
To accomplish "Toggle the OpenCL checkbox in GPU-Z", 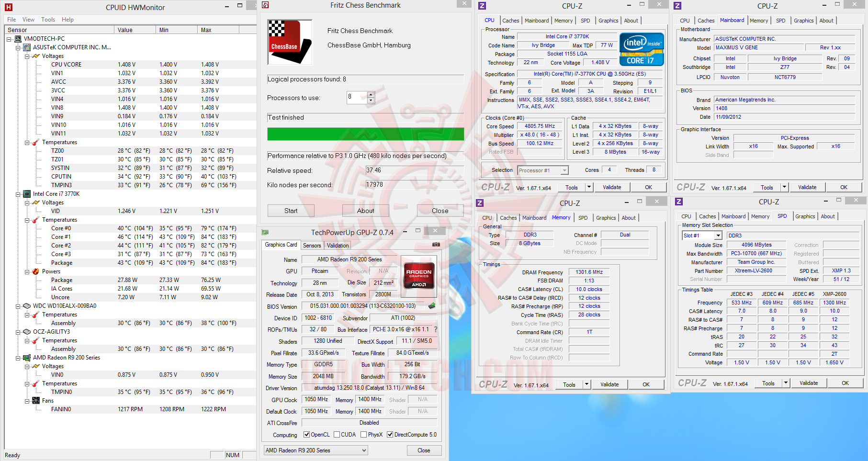I will click(306, 435).
